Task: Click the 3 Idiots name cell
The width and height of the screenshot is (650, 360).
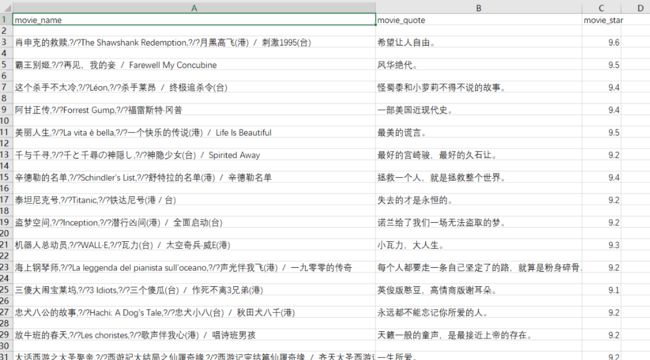Action: (194, 290)
